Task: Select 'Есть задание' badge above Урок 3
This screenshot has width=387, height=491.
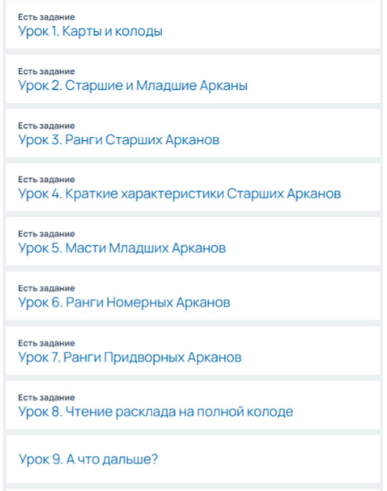Action: (46, 126)
